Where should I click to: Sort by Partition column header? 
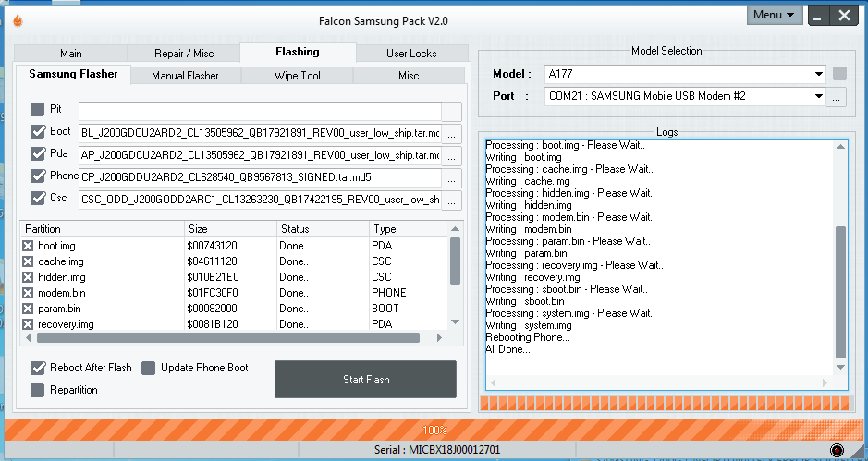tap(103, 229)
